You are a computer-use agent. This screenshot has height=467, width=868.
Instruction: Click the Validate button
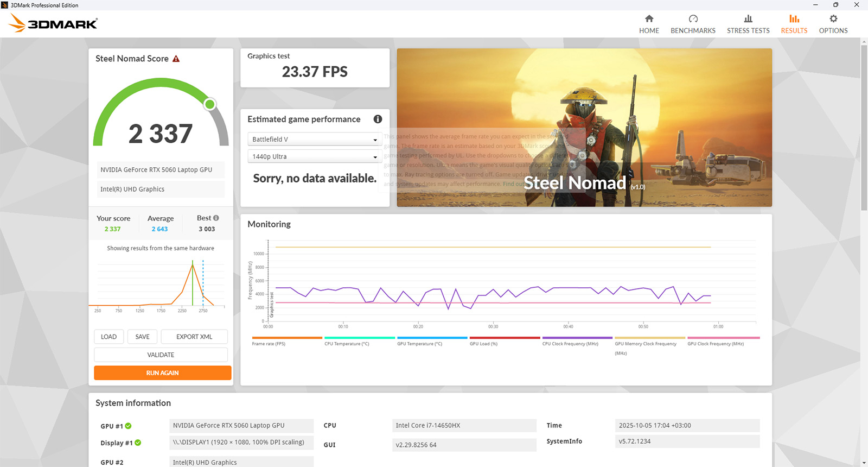click(x=161, y=355)
